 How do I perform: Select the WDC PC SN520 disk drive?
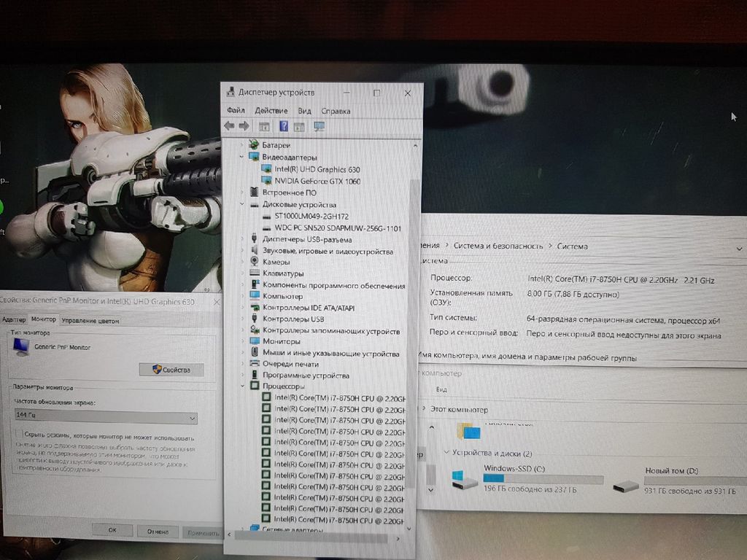(338, 227)
